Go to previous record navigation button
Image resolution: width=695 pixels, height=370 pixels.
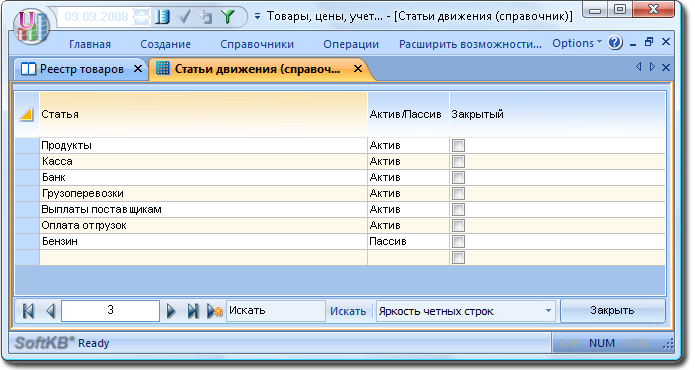(50, 311)
